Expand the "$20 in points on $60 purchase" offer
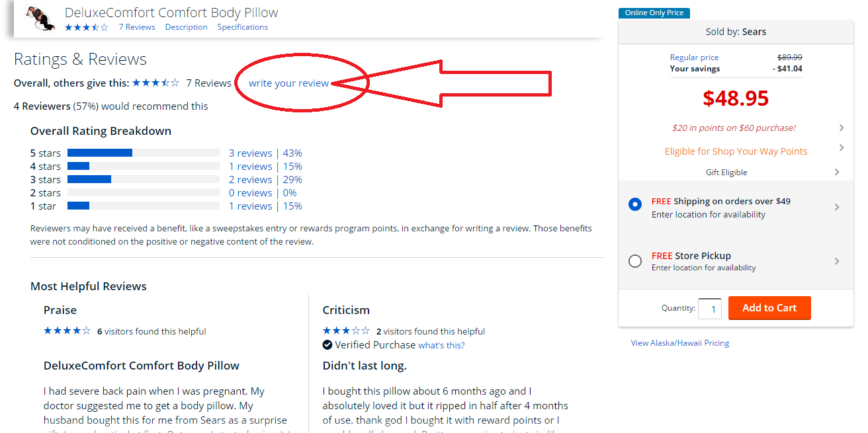This screenshot has width=868, height=433. (736, 127)
